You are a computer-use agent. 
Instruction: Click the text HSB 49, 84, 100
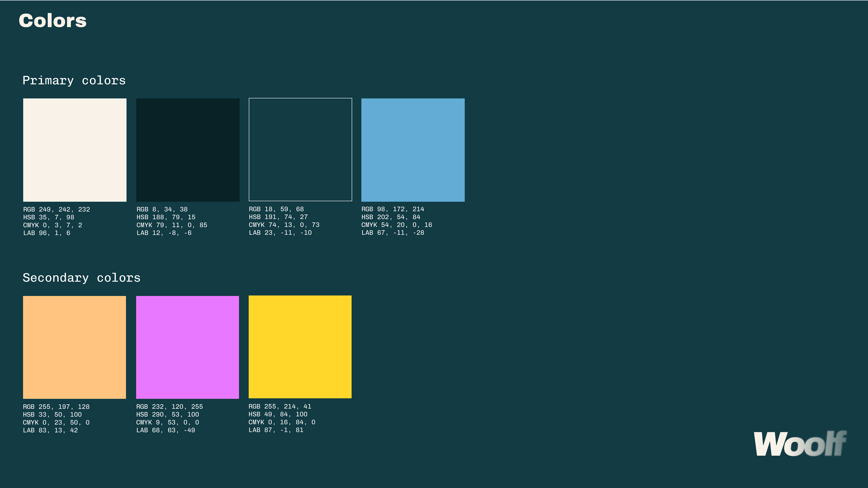pos(278,414)
